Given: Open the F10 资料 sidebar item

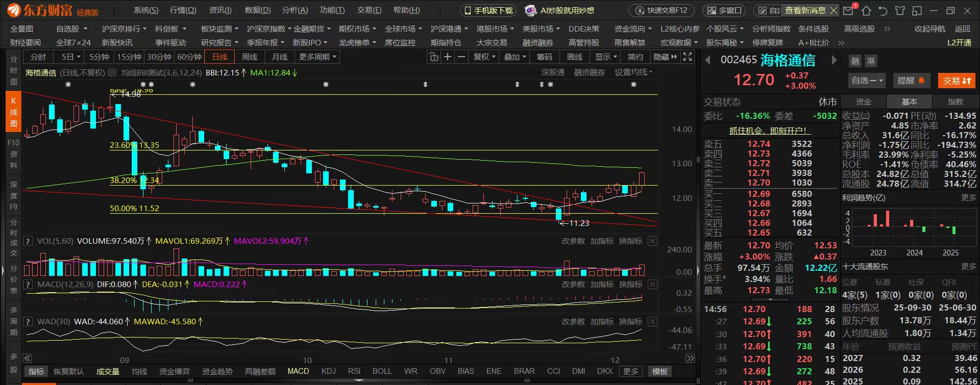Looking at the screenshot, I should tap(14, 154).
